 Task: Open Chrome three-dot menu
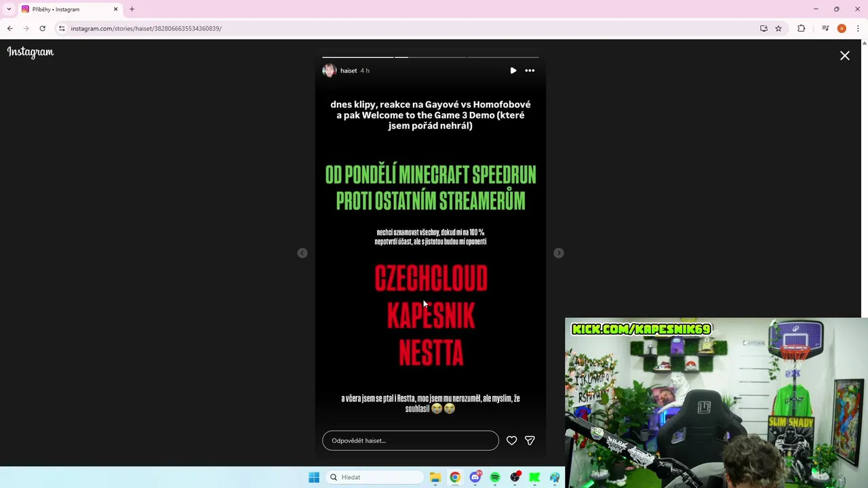859,28
